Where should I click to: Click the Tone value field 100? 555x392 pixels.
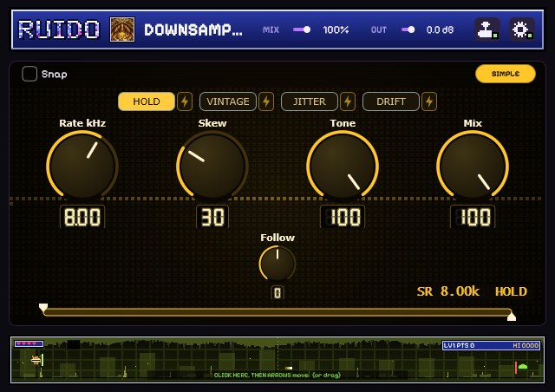point(343,217)
